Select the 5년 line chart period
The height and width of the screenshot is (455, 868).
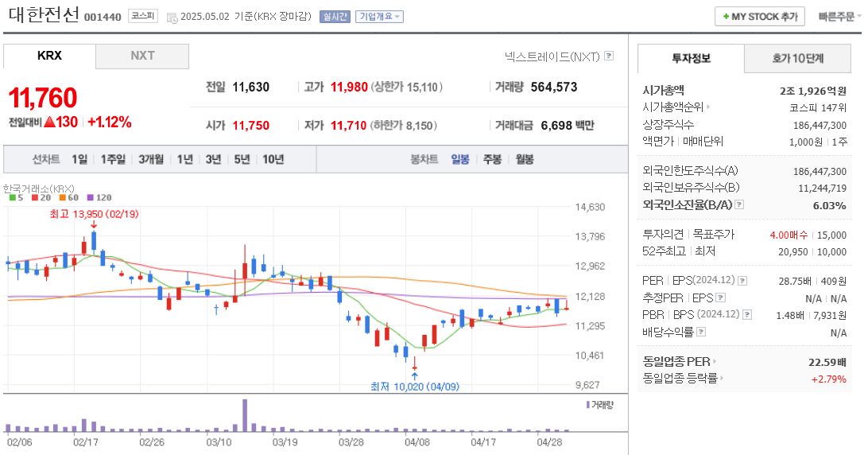click(x=242, y=160)
